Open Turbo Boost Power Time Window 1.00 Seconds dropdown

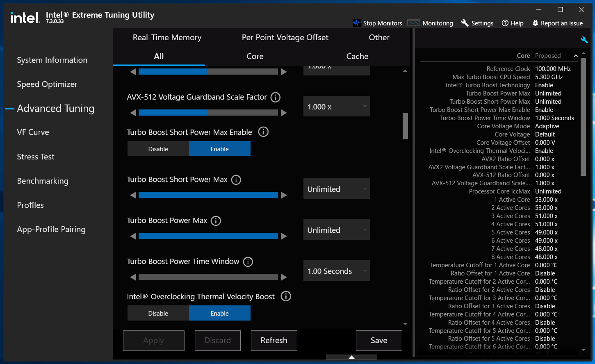click(337, 271)
